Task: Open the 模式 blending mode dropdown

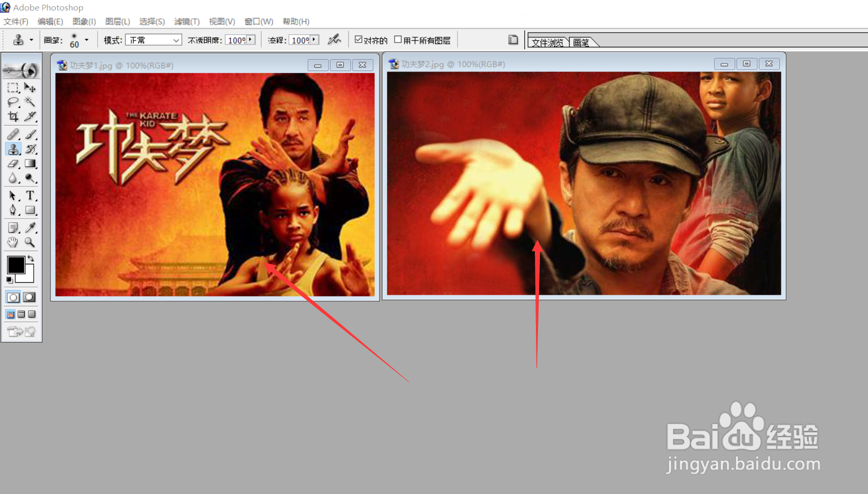Action: tap(153, 40)
